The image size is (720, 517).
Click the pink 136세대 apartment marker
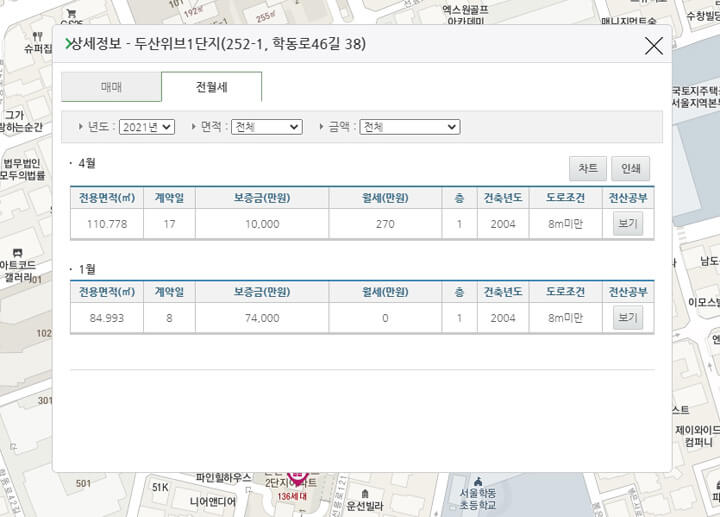(x=298, y=479)
